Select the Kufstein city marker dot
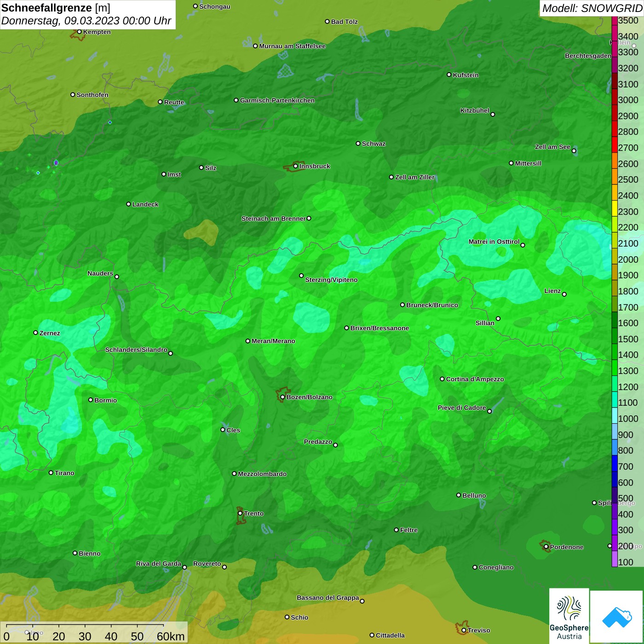The height and width of the screenshot is (644, 644). [449, 75]
